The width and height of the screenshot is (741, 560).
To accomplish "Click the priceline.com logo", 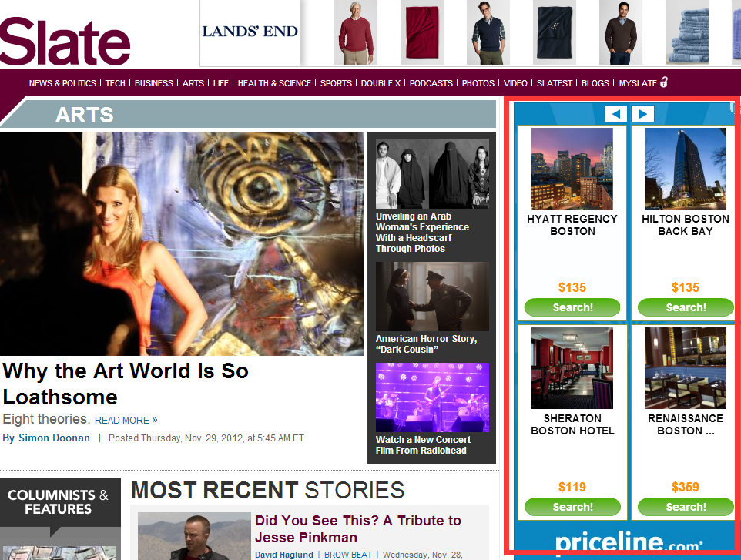I will (x=629, y=541).
